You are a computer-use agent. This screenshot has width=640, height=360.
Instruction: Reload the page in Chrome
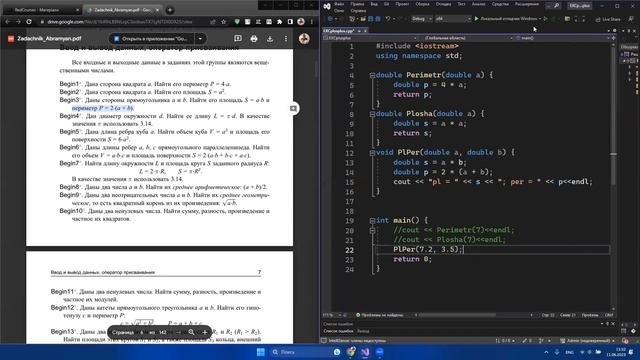(29, 22)
